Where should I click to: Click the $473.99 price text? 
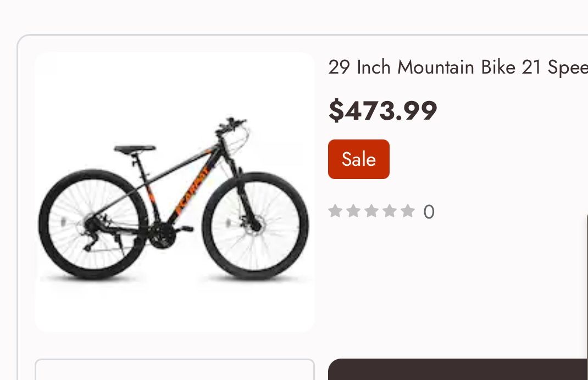382,111
